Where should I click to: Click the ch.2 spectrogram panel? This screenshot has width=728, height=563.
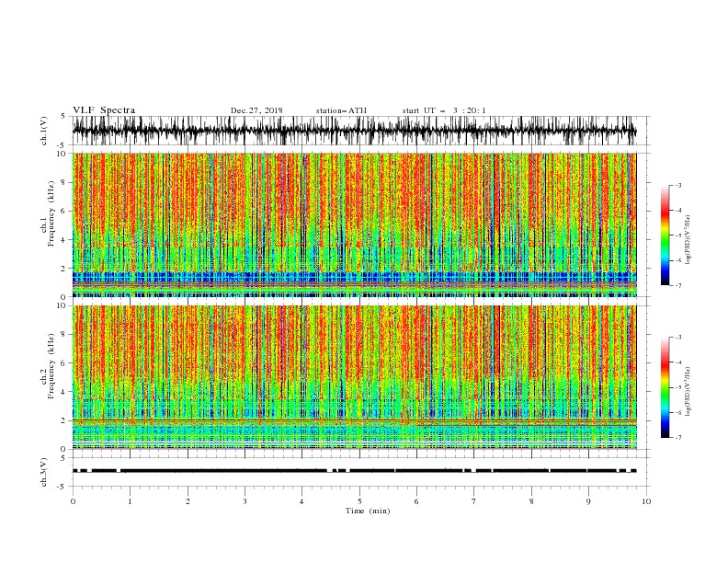[354, 377]
